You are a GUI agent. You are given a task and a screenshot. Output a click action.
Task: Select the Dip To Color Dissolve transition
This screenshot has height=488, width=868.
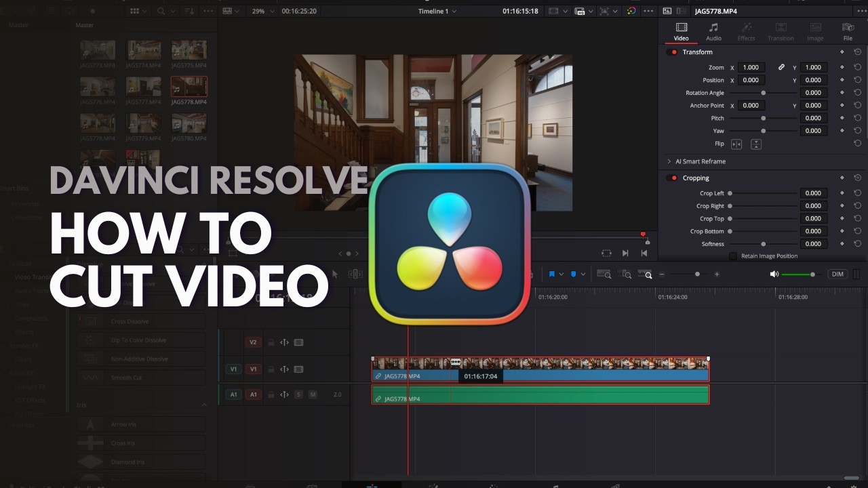(x=141, y=340)
